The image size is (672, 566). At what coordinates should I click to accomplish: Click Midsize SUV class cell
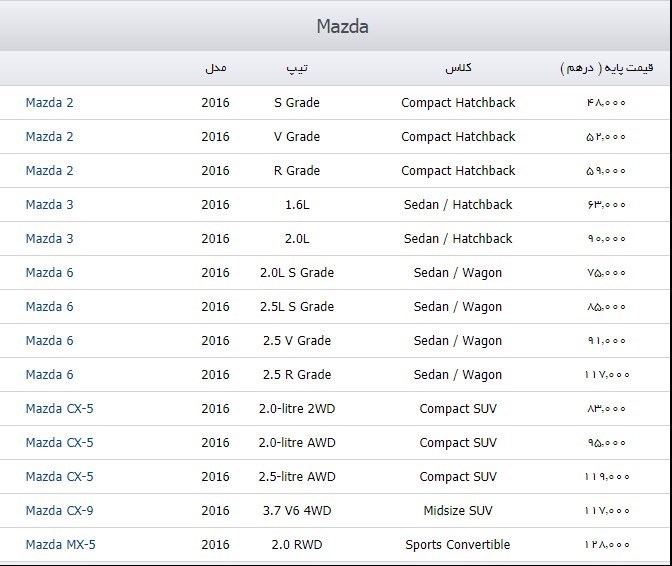458,510
